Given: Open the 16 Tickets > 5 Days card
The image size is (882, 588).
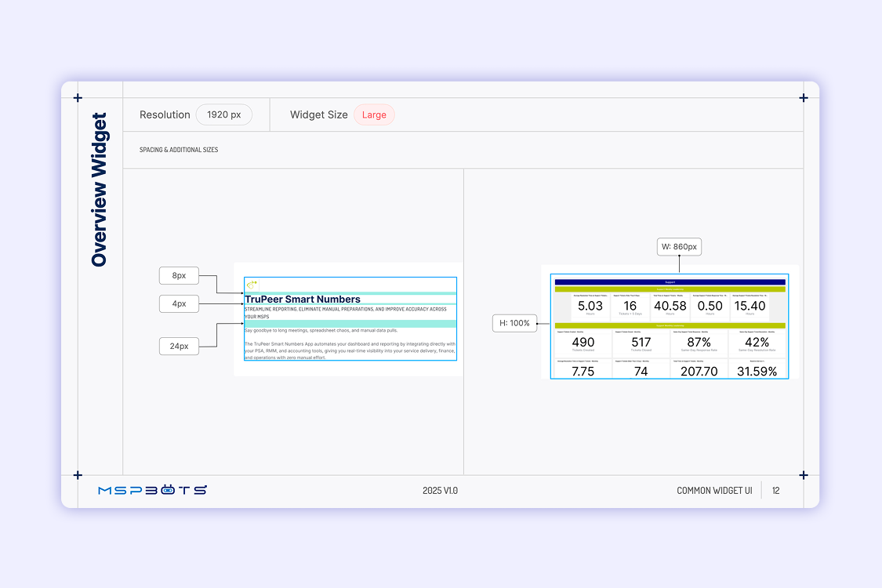Looking at the screenshot, I should click(630, 307).
